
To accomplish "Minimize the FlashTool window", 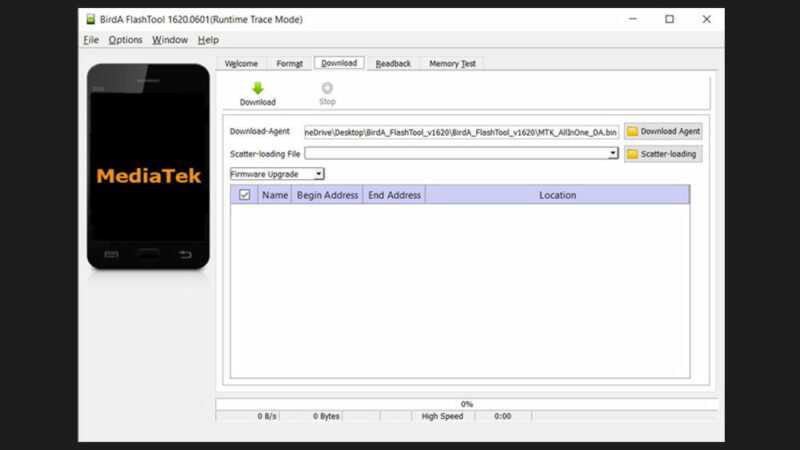I will (633, 19).
